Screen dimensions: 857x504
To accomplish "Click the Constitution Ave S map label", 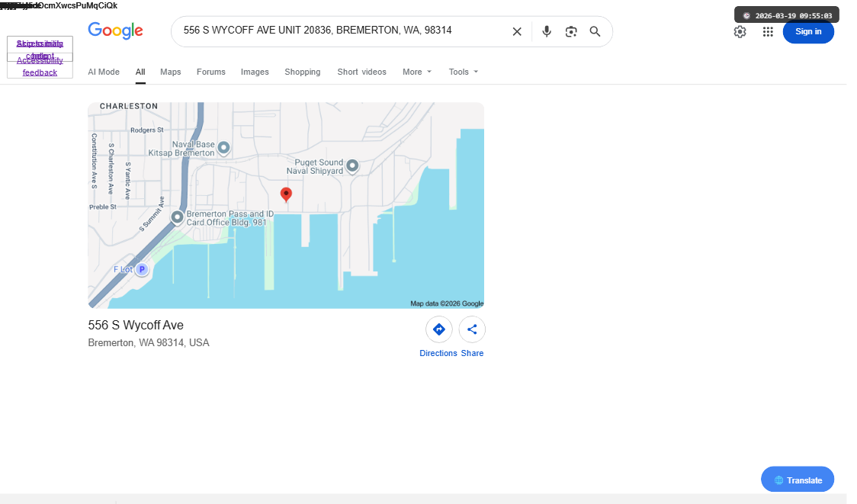I will (x=94, y=161).
